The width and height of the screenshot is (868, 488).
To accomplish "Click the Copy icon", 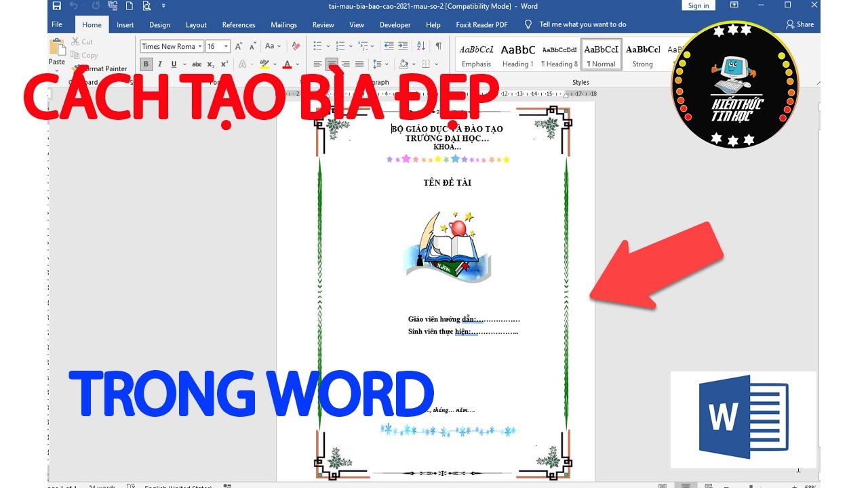I will click(x=75, y=55).
